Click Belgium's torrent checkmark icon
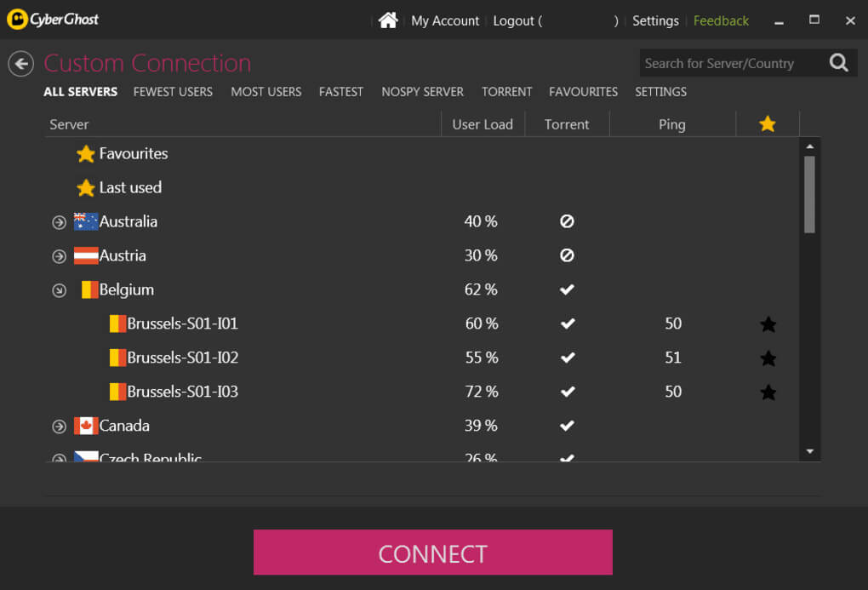 tap(567, 289)
